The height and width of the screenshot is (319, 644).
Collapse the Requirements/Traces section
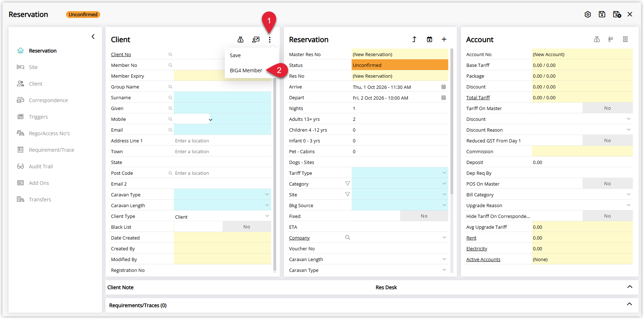pos(630,304)
